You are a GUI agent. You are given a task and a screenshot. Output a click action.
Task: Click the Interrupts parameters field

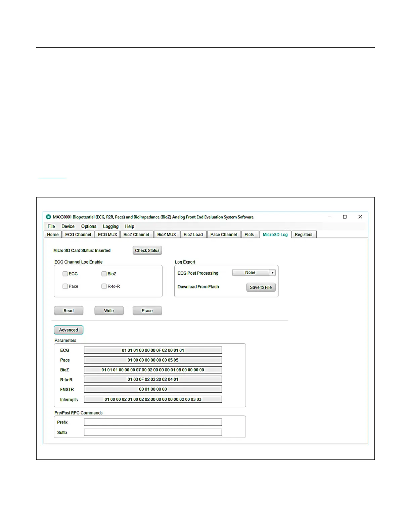[x=153, y=399]
